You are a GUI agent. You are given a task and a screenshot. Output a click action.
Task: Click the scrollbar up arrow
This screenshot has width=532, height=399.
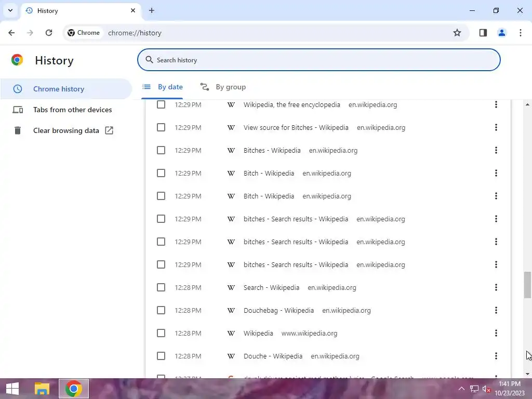(527, 104)
